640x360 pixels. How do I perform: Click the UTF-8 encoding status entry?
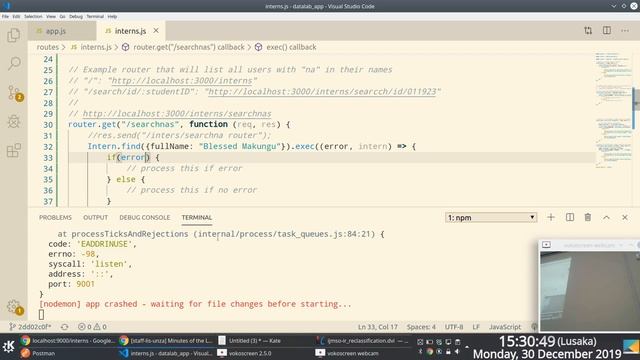(x=454, y=327)
